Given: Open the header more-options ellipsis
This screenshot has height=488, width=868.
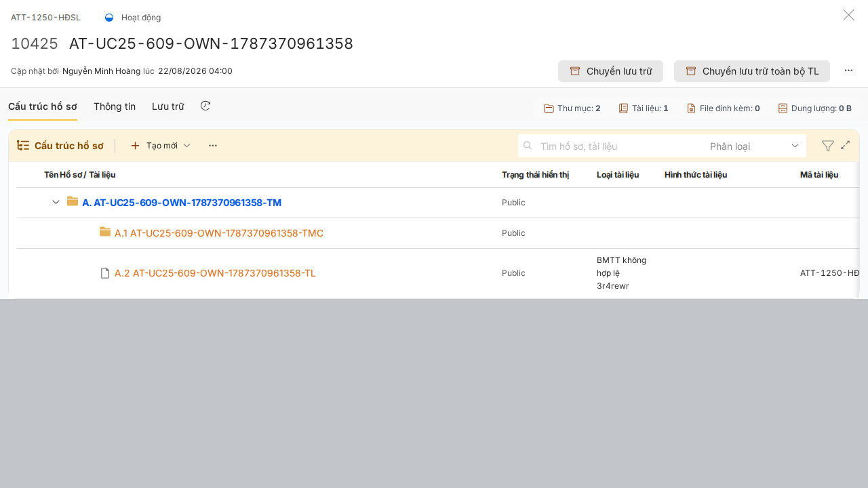Looking at the screenshot, I should 848,70.
